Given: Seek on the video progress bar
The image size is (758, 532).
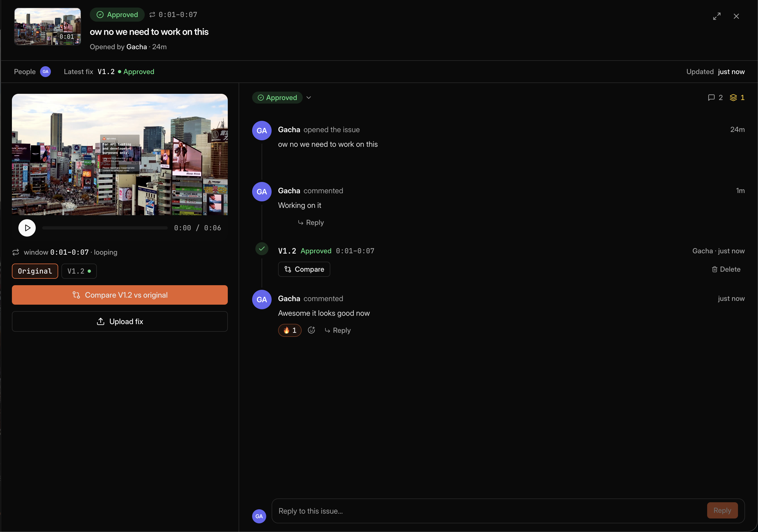Looking at the screenshot, I should pyautogui.click(x=105, y=228).
